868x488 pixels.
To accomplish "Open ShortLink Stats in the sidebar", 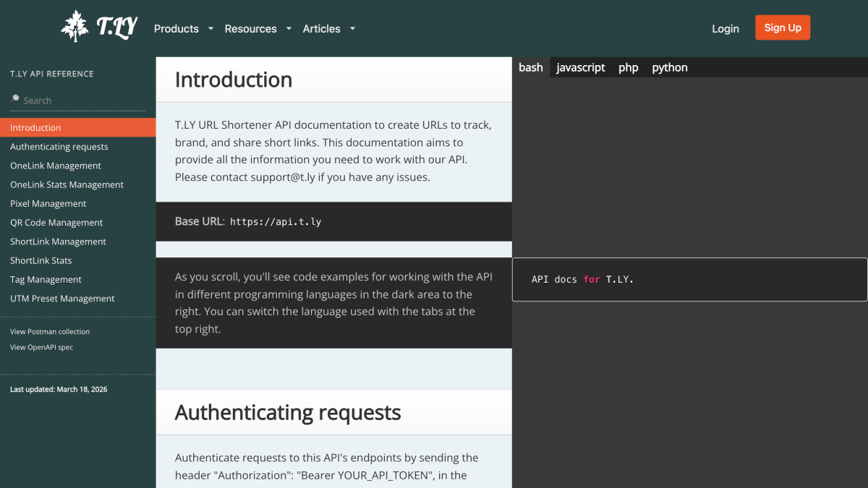I will [77, 260].
